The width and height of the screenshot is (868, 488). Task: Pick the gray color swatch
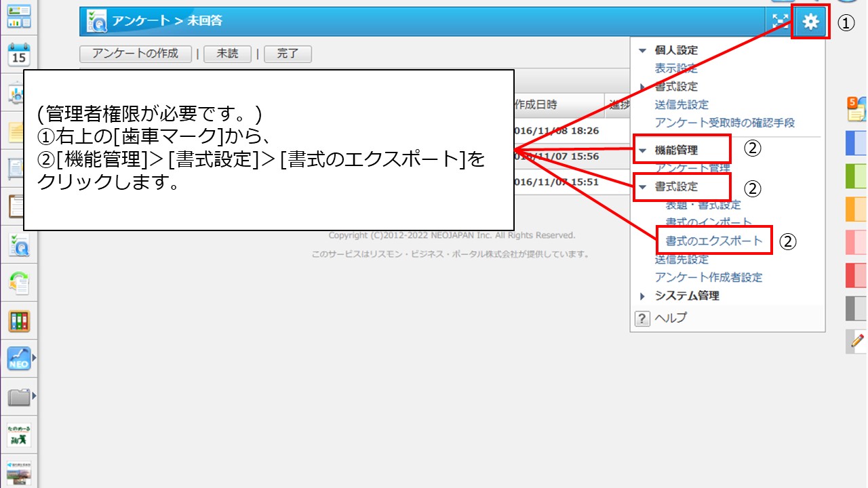[856, 308]
